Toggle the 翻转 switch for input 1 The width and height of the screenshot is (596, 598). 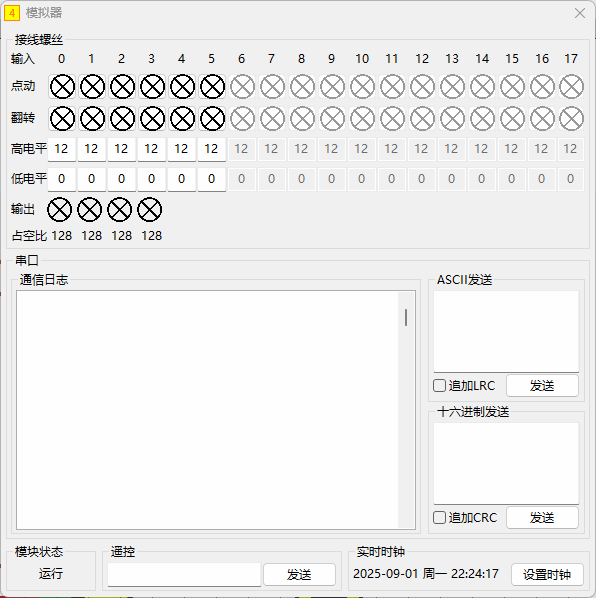click(x=92, y=119)
